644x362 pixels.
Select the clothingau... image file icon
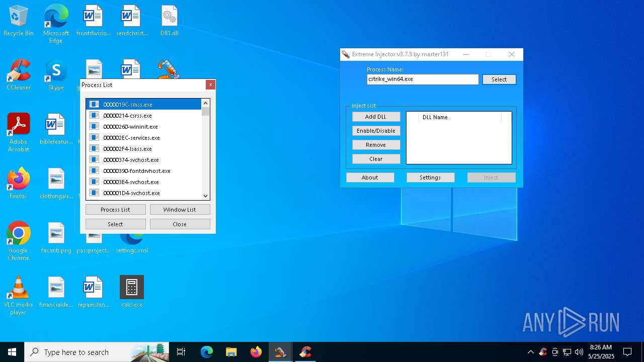[56, 184]
